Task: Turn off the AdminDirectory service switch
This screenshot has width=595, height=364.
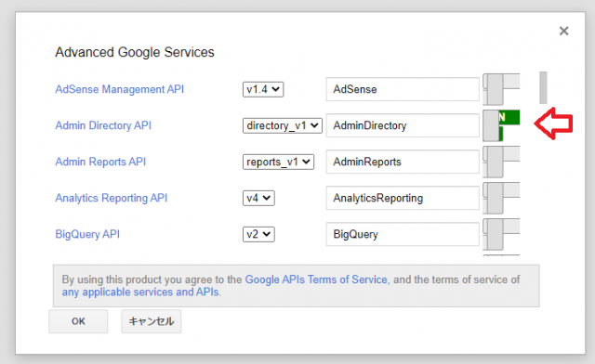Action: tap(501, 125)
